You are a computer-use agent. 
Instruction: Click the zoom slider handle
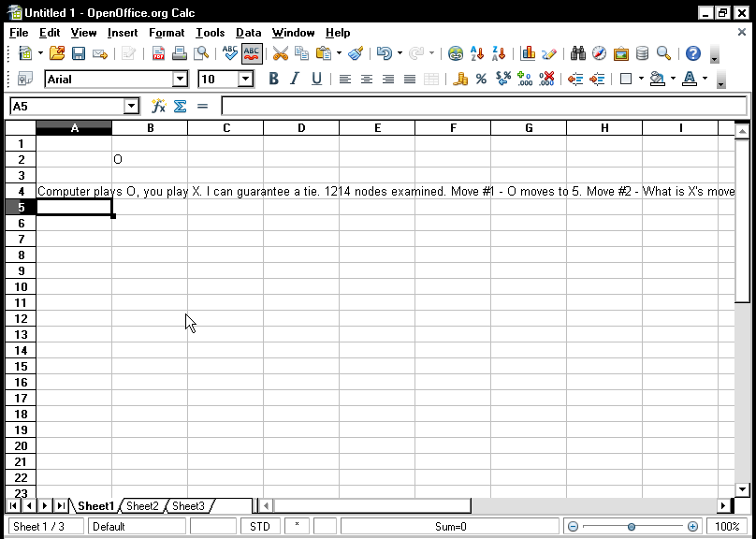coord(632,527)
